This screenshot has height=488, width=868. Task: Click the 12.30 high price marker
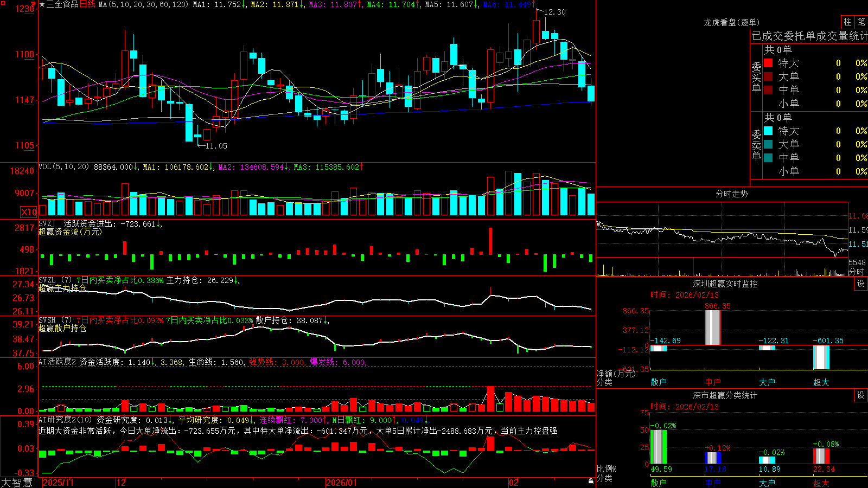pos(554,12)
